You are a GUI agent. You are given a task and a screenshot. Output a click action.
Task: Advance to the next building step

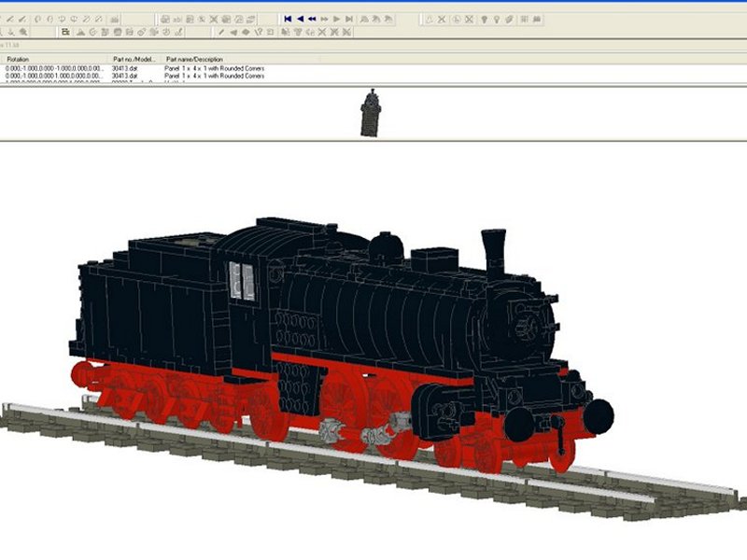[x=337, y=19]
